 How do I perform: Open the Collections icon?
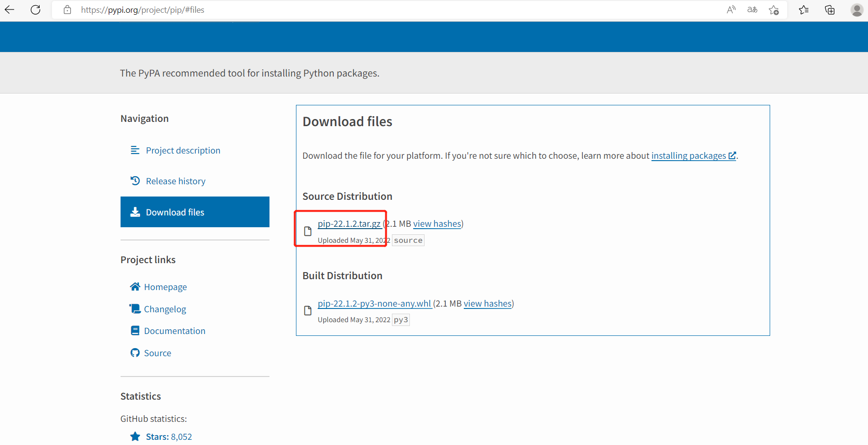tap(830, 9)
